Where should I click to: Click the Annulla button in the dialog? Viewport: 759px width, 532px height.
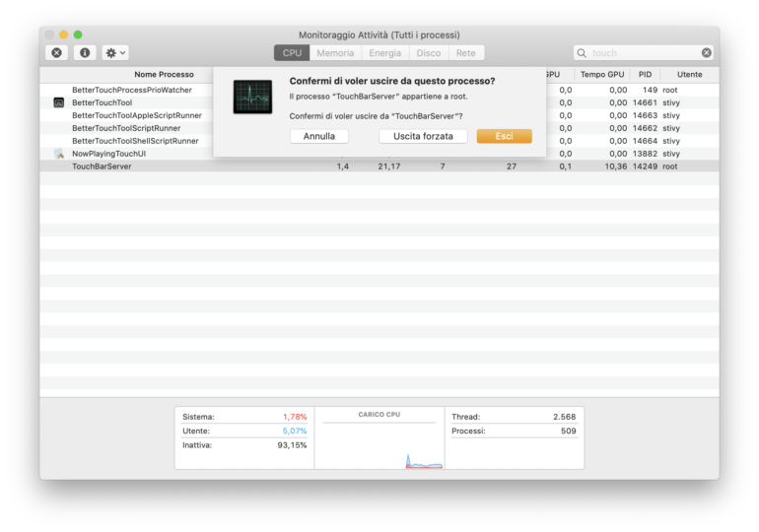(x=319, y=136)
